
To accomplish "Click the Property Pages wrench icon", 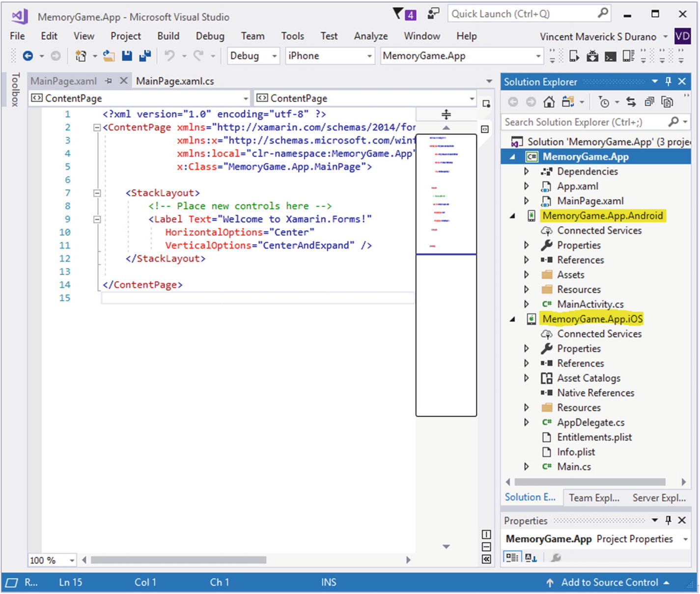I will [556, 557].
